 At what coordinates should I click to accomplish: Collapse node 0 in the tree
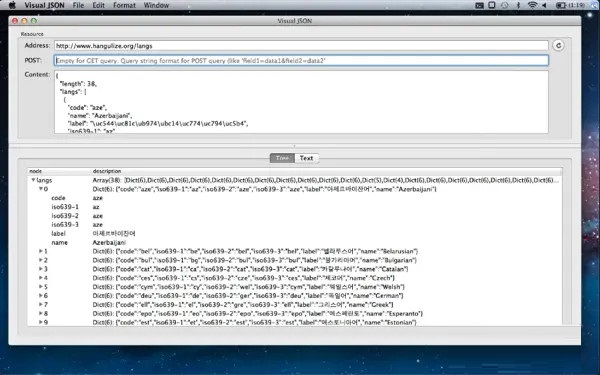coord(41,189)
